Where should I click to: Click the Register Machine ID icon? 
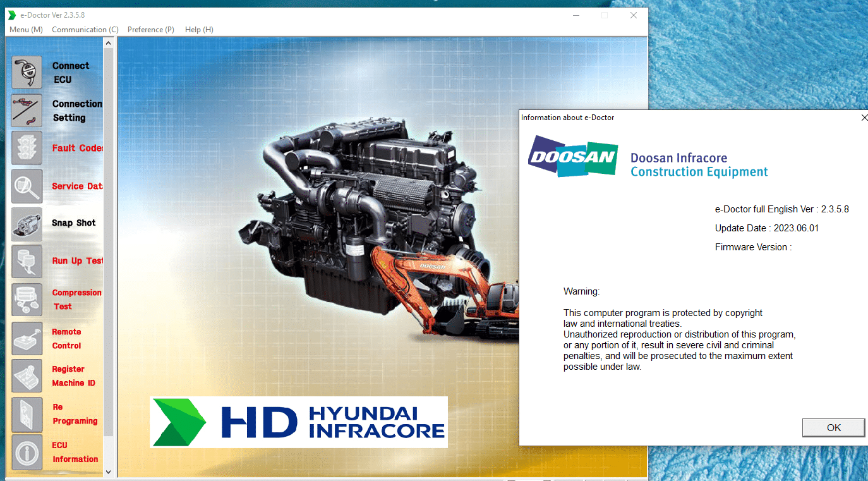coord(27,376)
